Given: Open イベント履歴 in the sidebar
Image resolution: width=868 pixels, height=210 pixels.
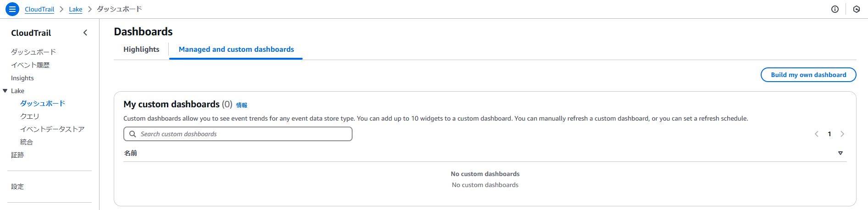Looking at the screenshot, I should pyautogui.click(x=30, y=65).
